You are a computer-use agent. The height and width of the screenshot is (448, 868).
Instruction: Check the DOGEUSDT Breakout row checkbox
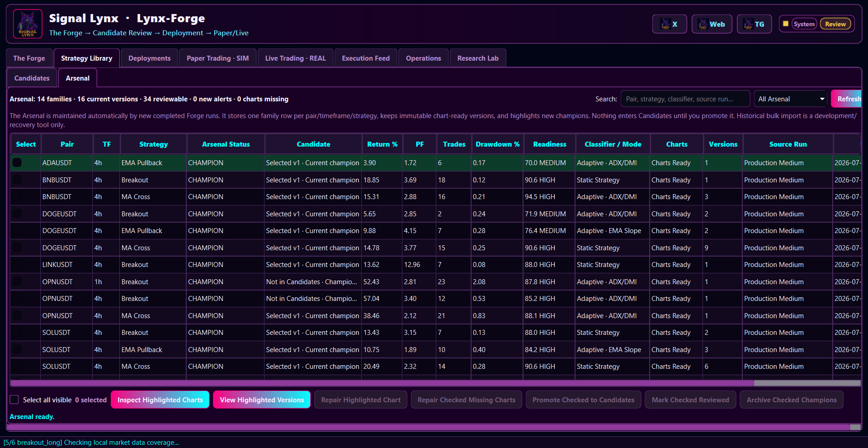pyautogui.click(x=17, y=214)
